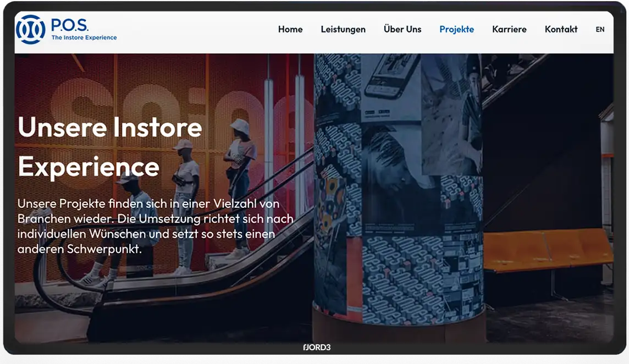This screenshot has width=629, height=364.
Task: Open the Karriere page
Action: 509,30
